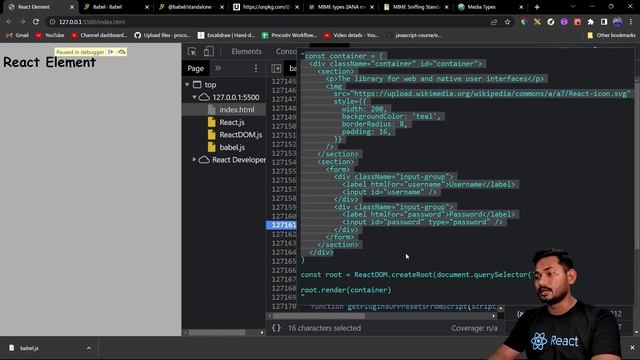Open the Video details bookmark
The image size is (640, 360).
pyautogui.click(x=351, y=35)
